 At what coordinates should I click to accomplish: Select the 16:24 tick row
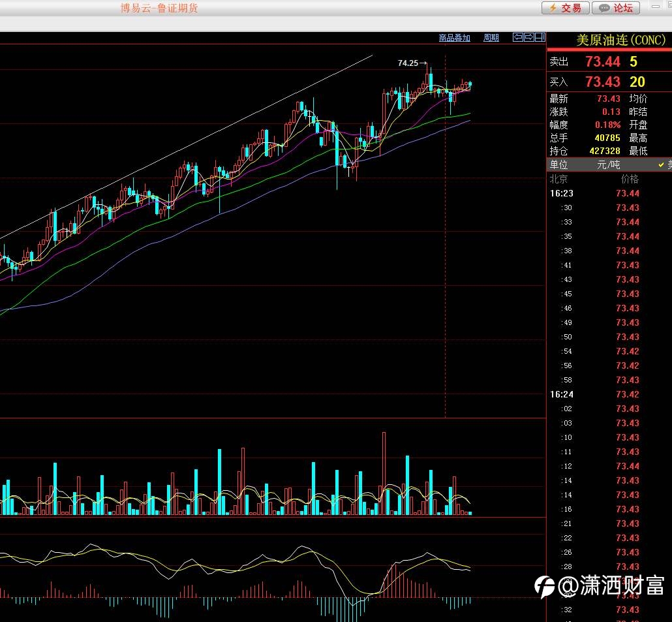click(x=609, y=394)
